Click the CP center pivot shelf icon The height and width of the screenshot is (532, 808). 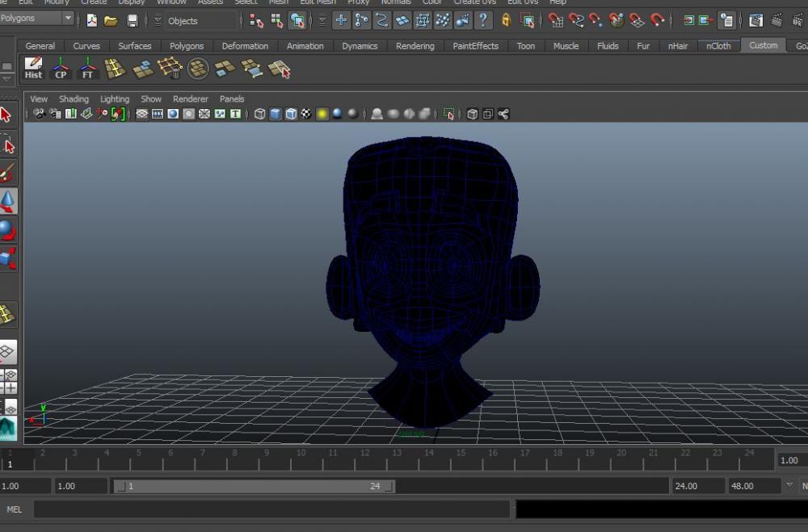pos(61,69)
